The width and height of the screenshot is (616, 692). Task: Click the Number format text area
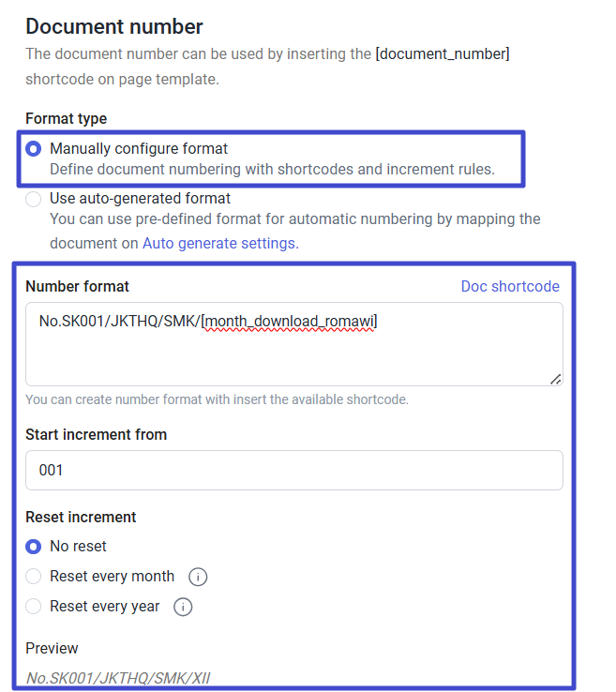(293, 352)
